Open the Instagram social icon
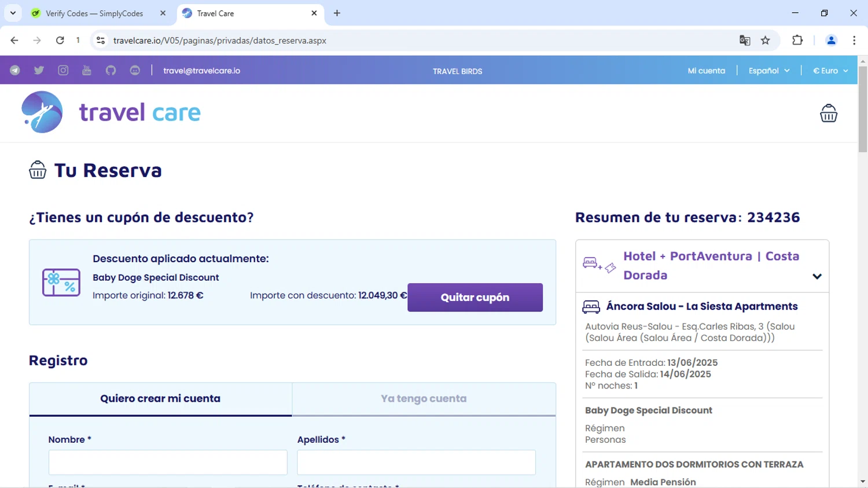This screenshot has width=868, height=488. point(63,71)
